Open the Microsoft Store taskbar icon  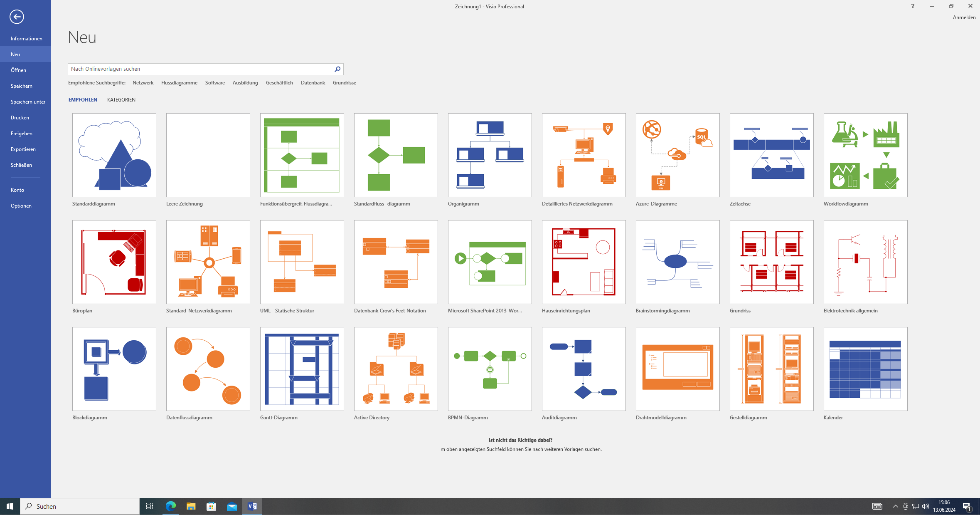click(x=212, y=506)
